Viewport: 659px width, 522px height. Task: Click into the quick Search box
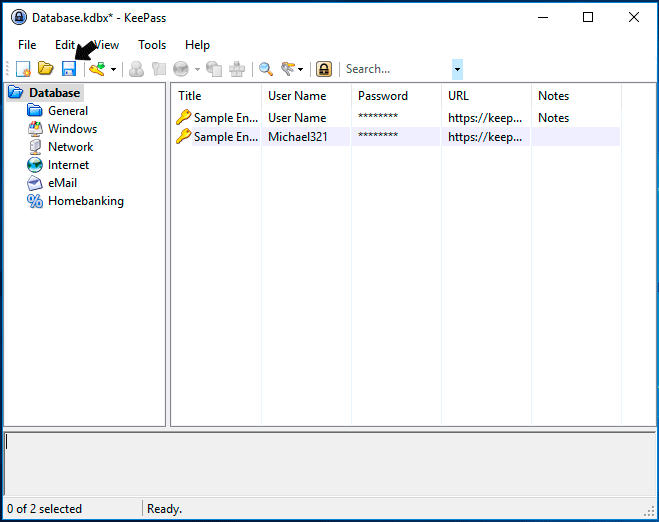pos(397,69)
